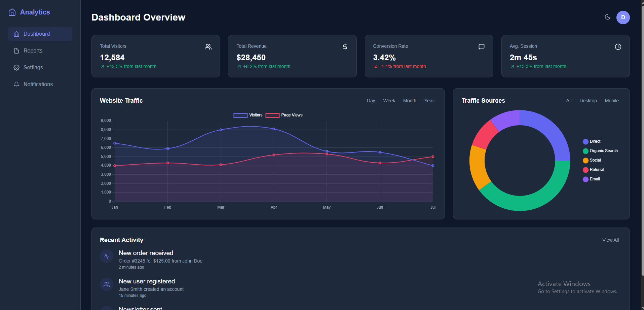644x310 pixels.
Task: Select the Month filter for Website Traffic
Action: tap(409, 101)
